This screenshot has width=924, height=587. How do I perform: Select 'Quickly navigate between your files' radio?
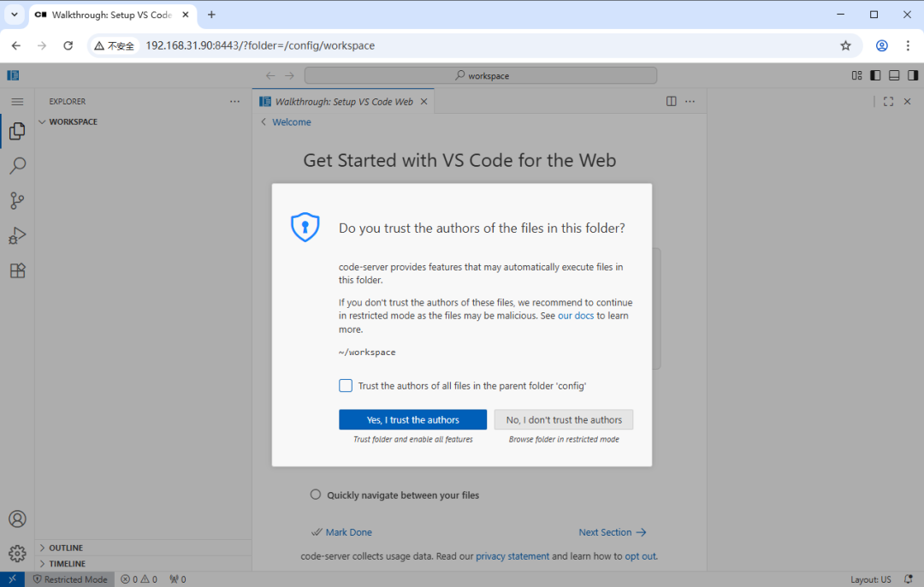[x=316, y=495]
